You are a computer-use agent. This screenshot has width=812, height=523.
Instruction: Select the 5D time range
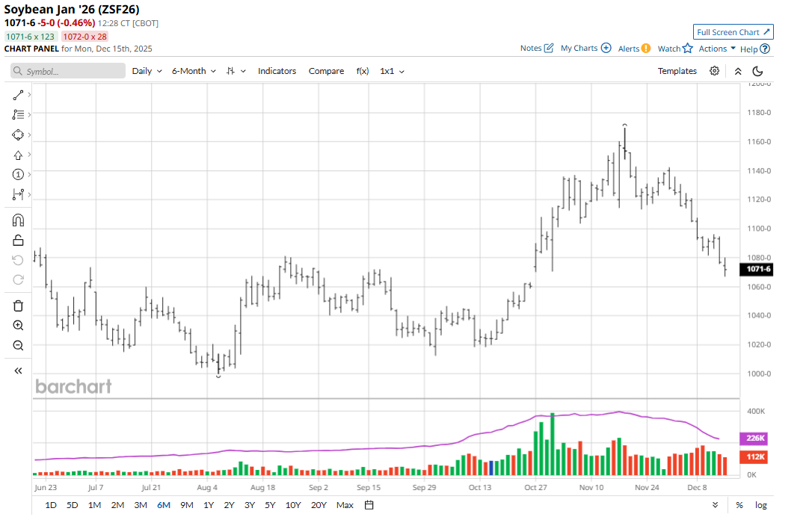72,505
